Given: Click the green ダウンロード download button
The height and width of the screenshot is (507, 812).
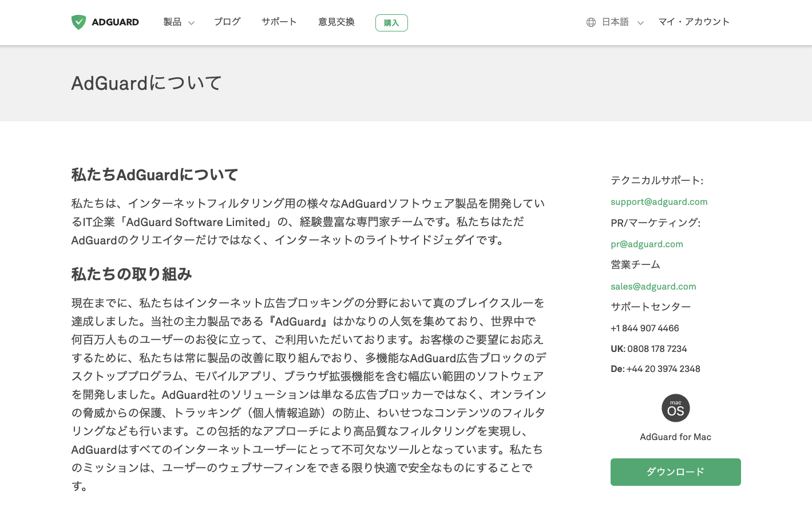Looking at the screenshot, I should click(676, 472).
